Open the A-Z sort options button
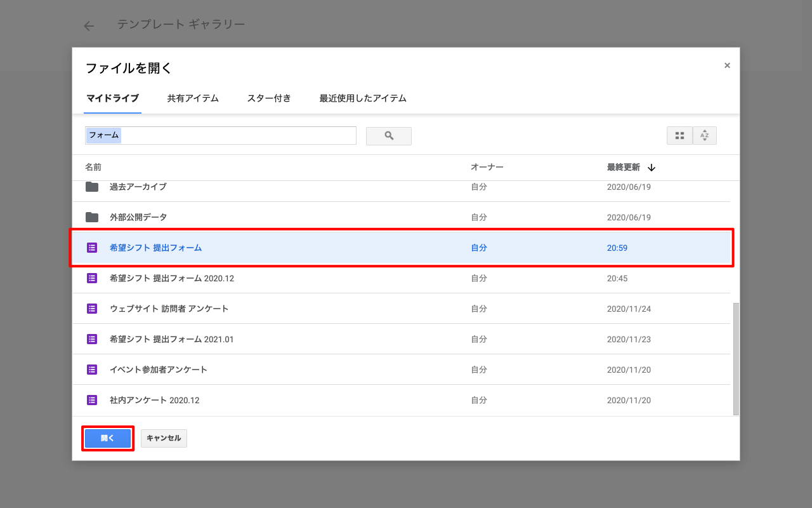The width and height of the screenshot is (812, 508). point(705,135)
